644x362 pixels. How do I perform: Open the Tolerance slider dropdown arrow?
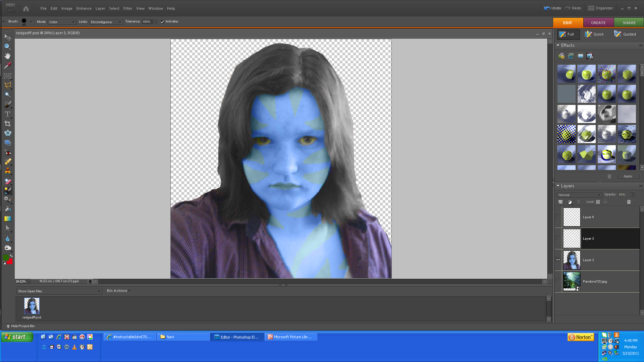pyautogui.click(x=156, y=22)
